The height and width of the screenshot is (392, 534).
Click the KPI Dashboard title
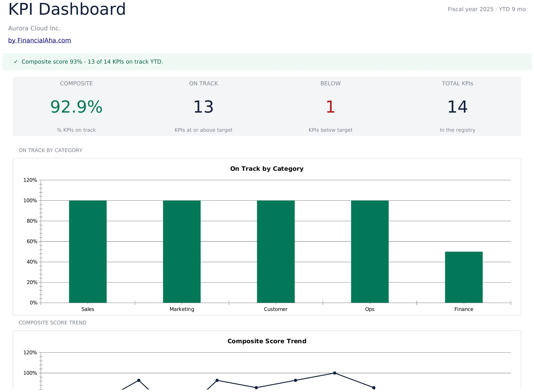click(x=67, y=9)
